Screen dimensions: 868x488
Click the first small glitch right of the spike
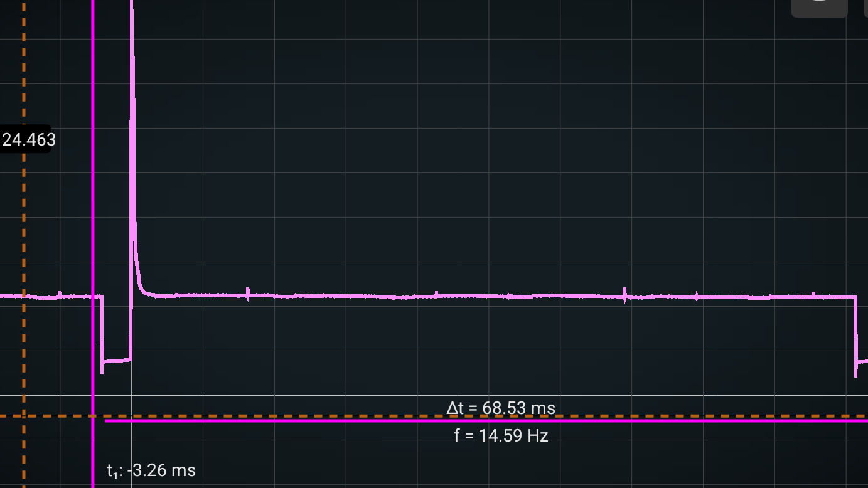click(x=248, y=293)
